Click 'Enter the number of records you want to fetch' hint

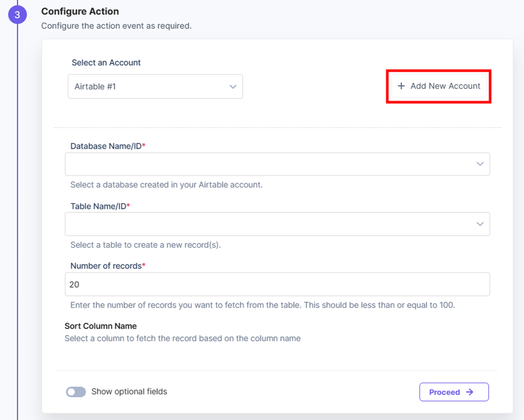point(263,305)
